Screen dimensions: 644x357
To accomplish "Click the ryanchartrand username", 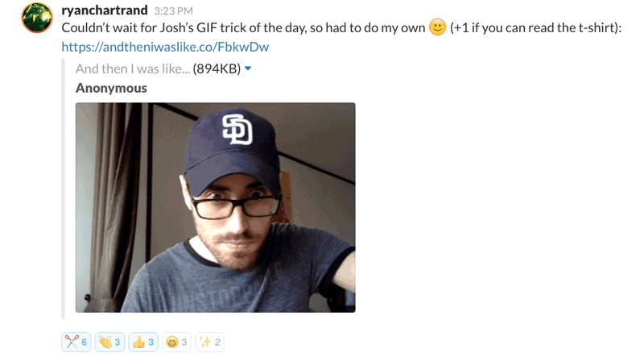I will (105, 10).
